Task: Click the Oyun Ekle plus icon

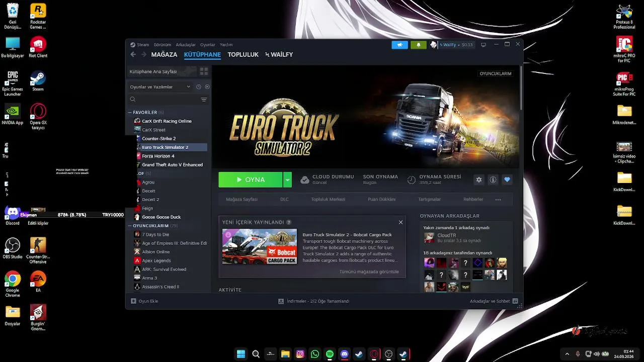Action: click(x=133, y=301)
